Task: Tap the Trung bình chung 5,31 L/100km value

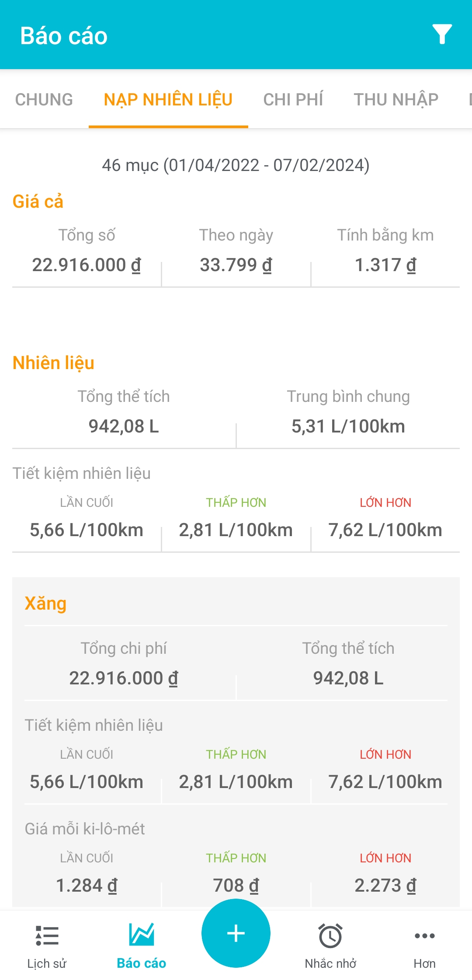Action: tap(348, 426)
